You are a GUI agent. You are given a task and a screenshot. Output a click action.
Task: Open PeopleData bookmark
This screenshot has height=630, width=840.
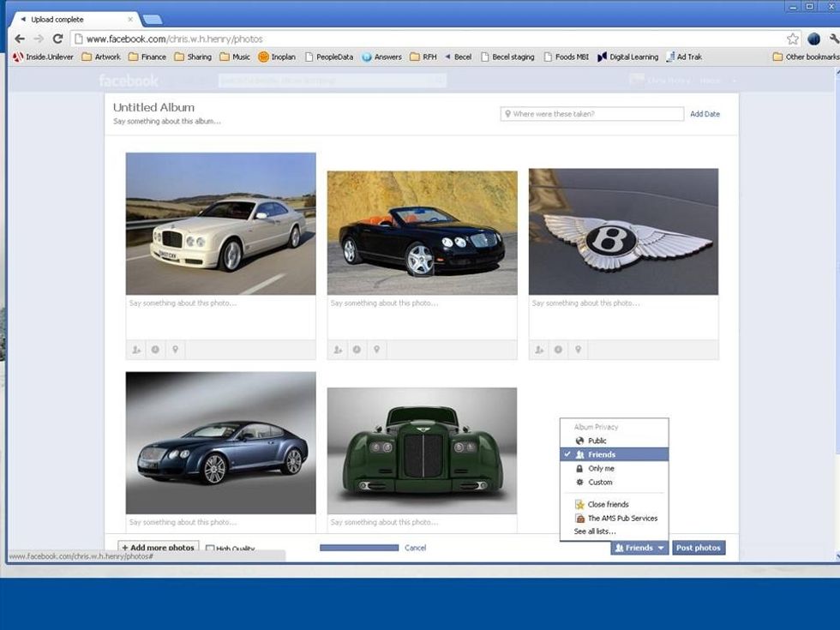pyautogui.click(x=329, y=57)
